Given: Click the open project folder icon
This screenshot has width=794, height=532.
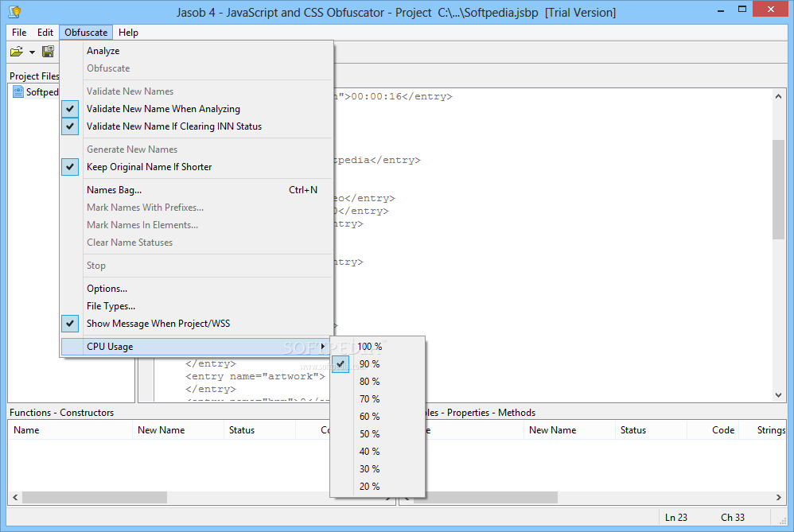Looking at the screenshot, I should coord(17,52).
